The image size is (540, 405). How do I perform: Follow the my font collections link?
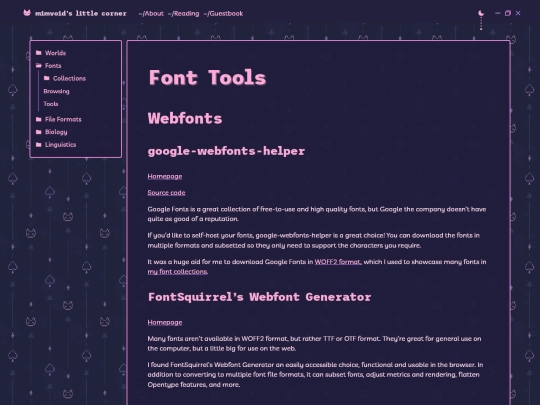tap(177, 272)
